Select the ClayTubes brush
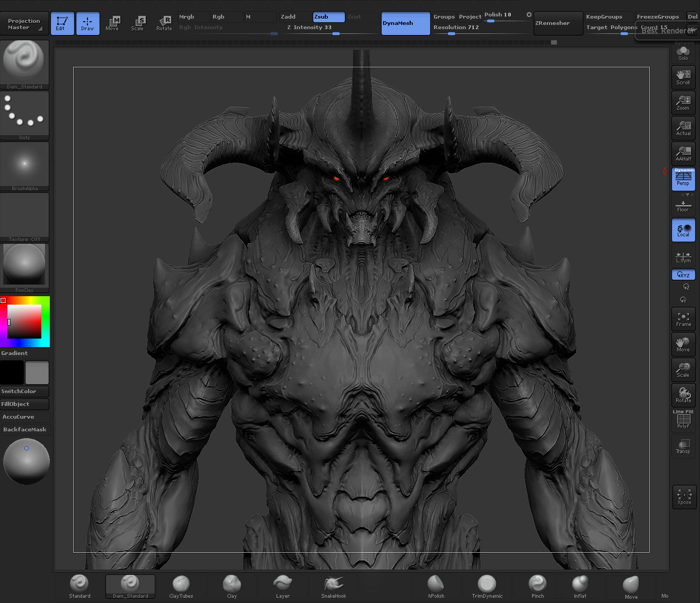 coord(181,587)
